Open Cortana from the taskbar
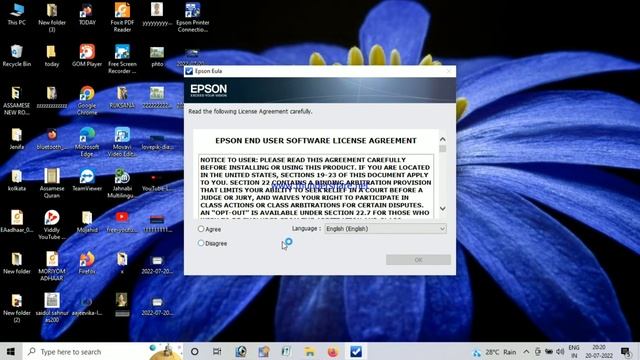The image size is (640, 360). point(195,351)
